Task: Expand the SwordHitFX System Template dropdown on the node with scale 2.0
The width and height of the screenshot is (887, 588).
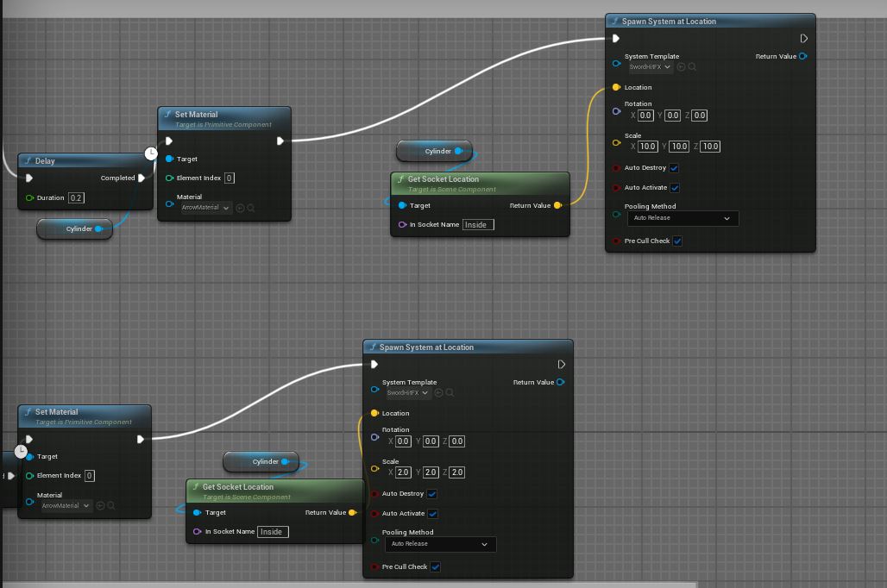Action: pos(407,393)
